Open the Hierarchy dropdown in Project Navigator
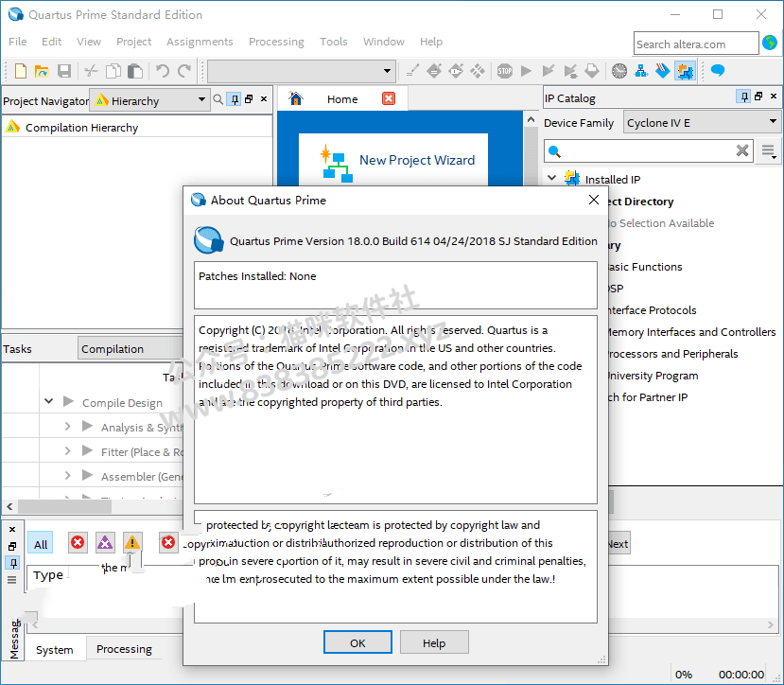Viewport: 784px width, 685px height. pos(149,100)
